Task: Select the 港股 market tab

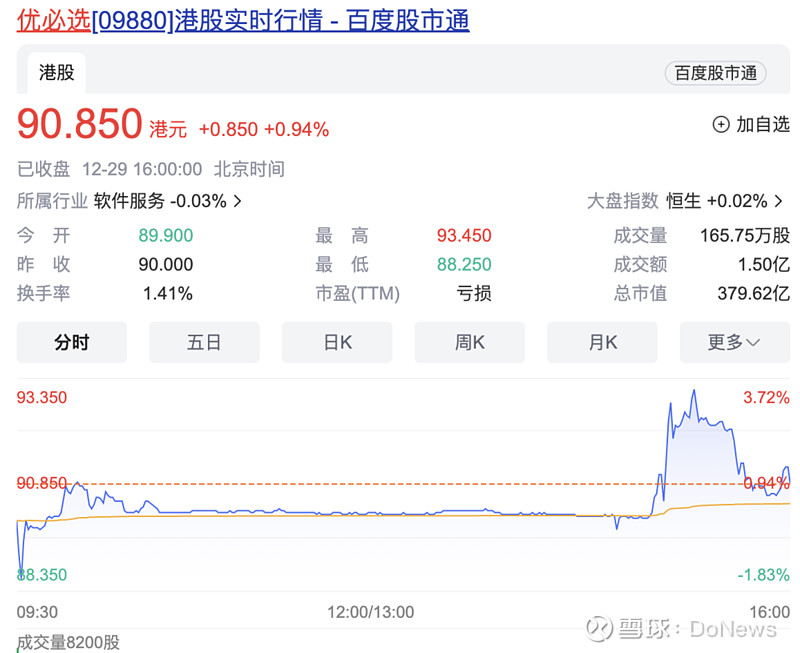Action: pyautogui.click(x=55, y=72)
